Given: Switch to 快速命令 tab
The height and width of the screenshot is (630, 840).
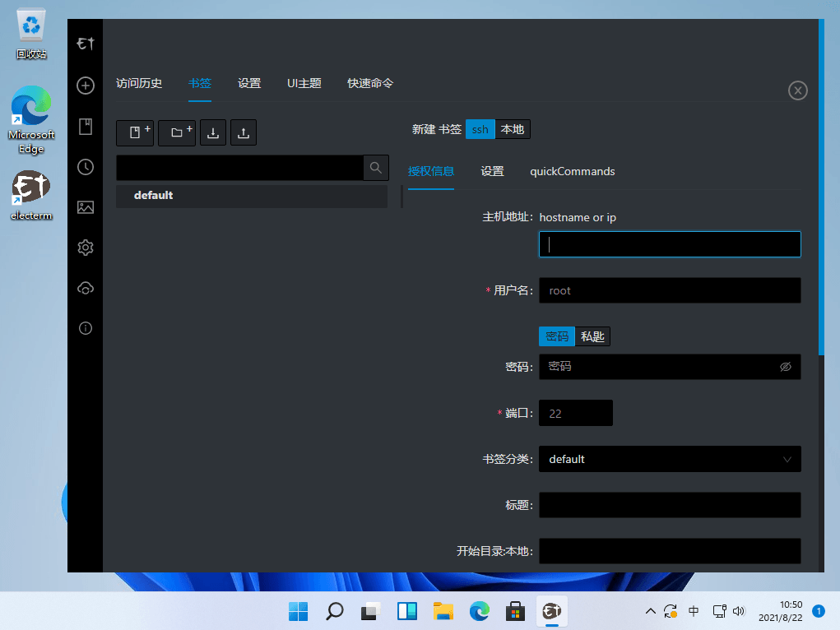Looking at the screenshot, I should pyautogui.click(x=370, y=84).
